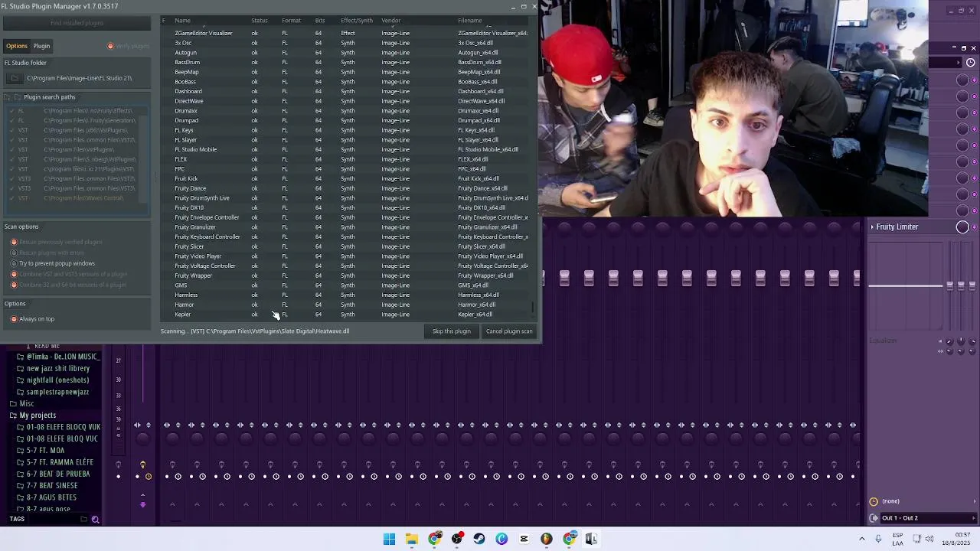Uncheck the Waves Central search path checkmark
The width and height of the screenshot is (980, 551).
tap(11, 198)
